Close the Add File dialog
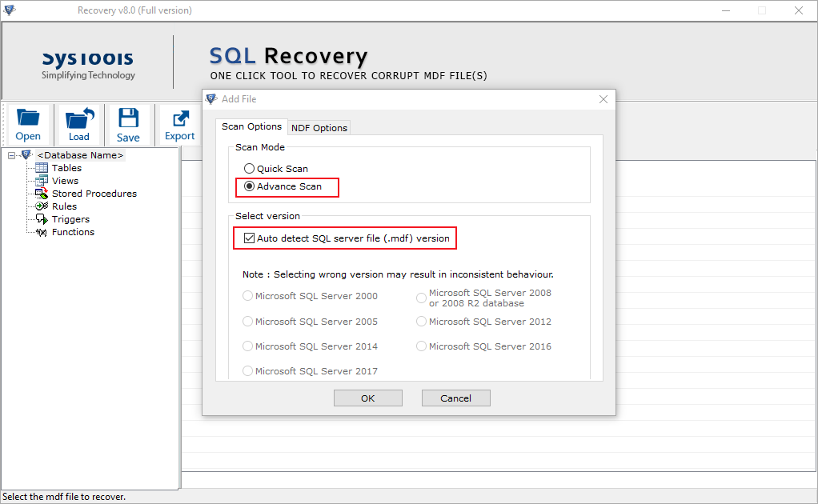The height and width of the screenshot is (504, 818). pyautogui.click(x=603, y=99)
